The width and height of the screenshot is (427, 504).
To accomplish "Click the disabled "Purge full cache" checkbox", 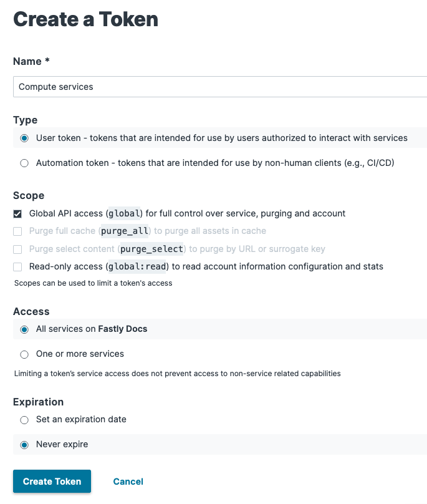I will click(17, 231).
